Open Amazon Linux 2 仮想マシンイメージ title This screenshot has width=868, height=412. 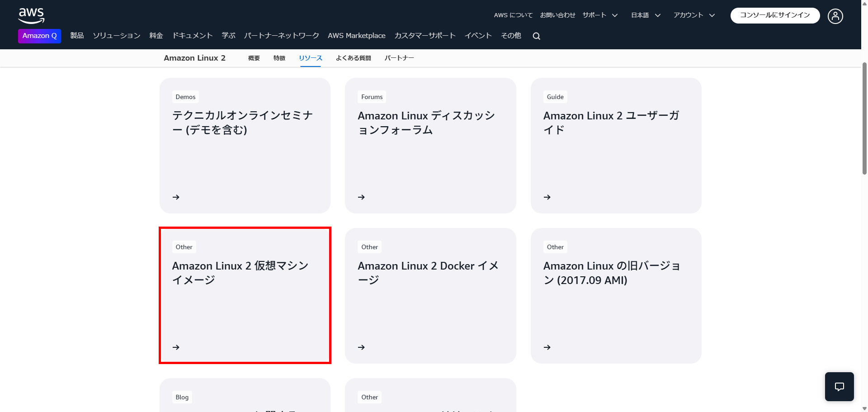240,273
